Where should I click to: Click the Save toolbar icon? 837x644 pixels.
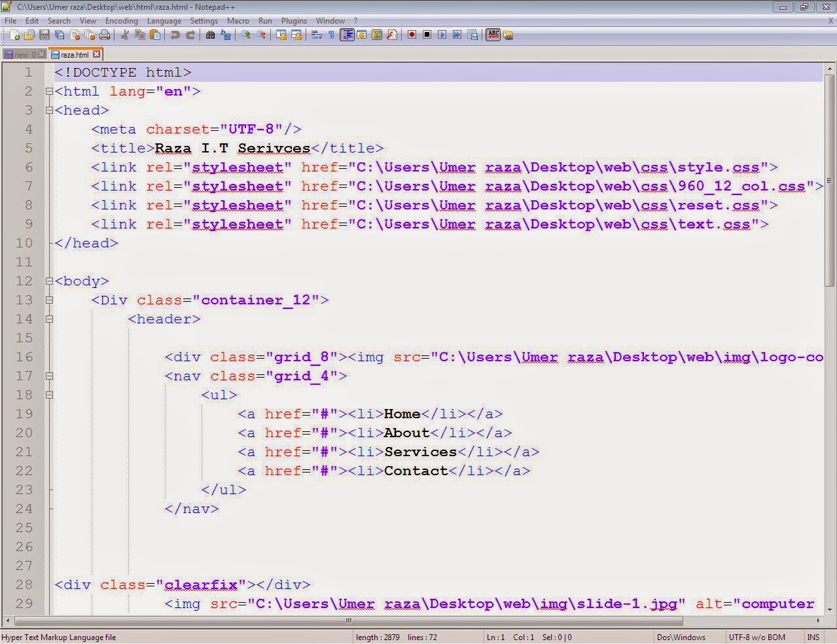pyautogui.click(x=44, y=35)
